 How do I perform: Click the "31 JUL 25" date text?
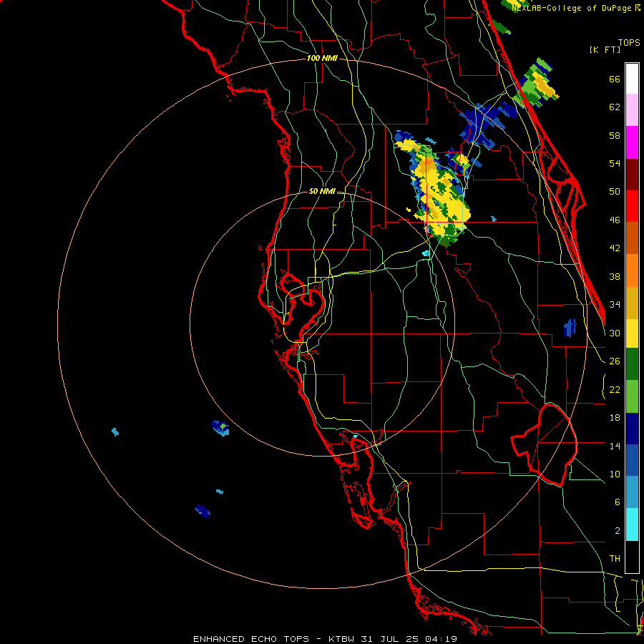click(x=390, y=639)
